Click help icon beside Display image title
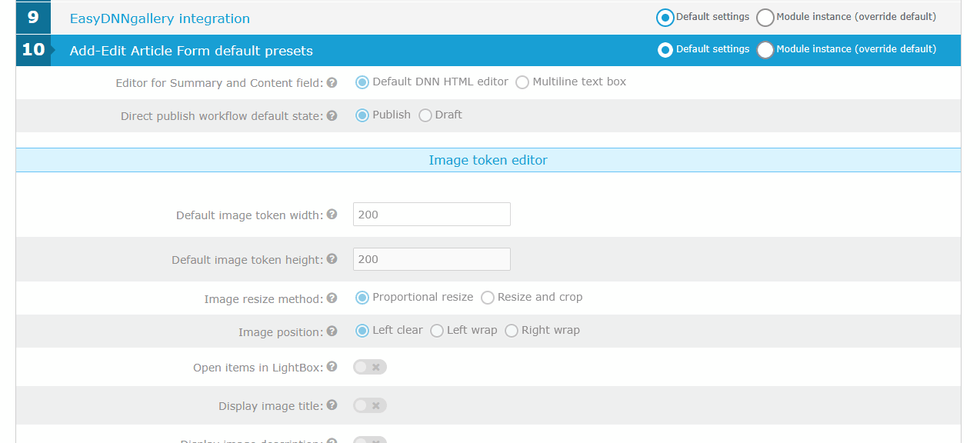Image resolution: width=980 pixels, height=443 pixels. tap(332, 405)
